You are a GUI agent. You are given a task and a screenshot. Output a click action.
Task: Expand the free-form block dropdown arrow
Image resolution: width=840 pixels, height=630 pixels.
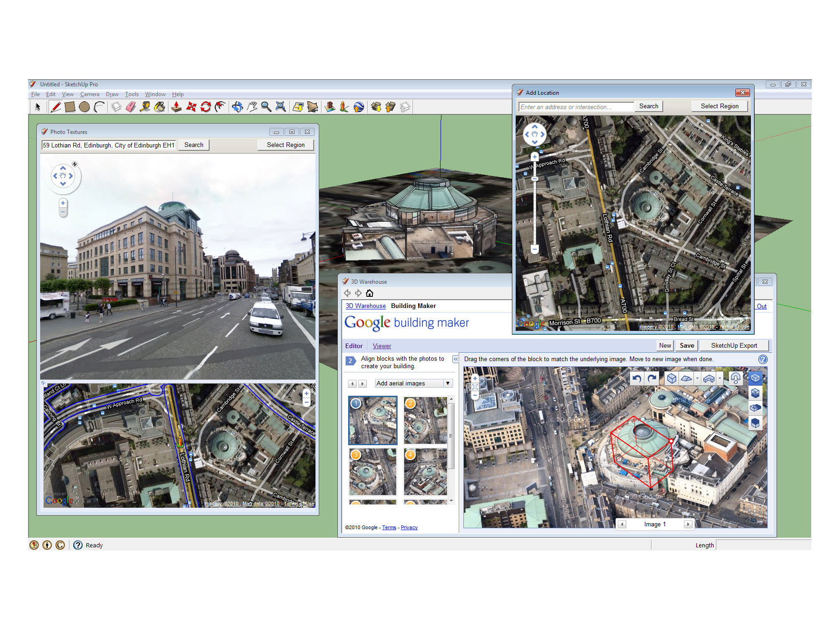[720, 378]
